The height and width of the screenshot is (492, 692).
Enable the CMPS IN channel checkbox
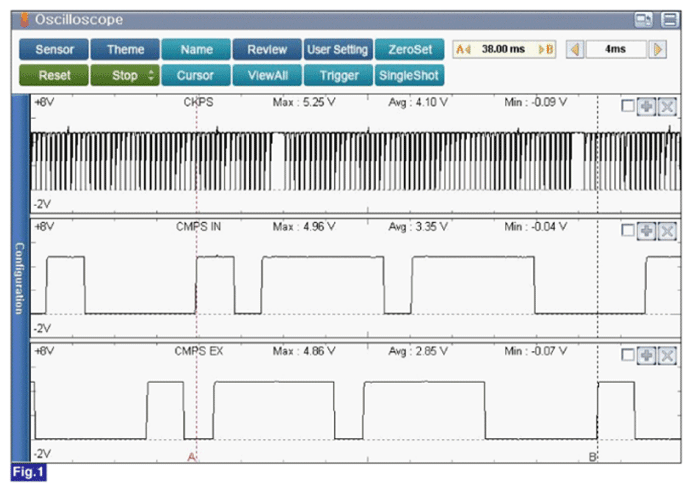(x=626, y=230)
